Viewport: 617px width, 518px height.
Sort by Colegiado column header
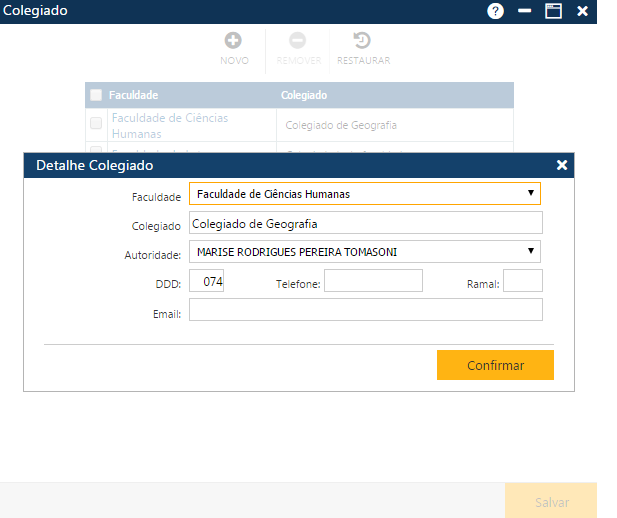[304, 95]
